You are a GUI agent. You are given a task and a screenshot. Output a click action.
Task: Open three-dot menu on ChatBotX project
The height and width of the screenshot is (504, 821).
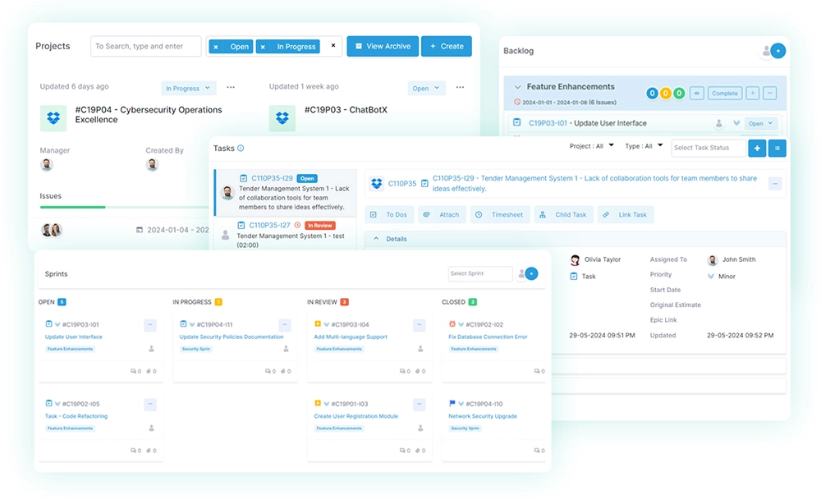461,88
